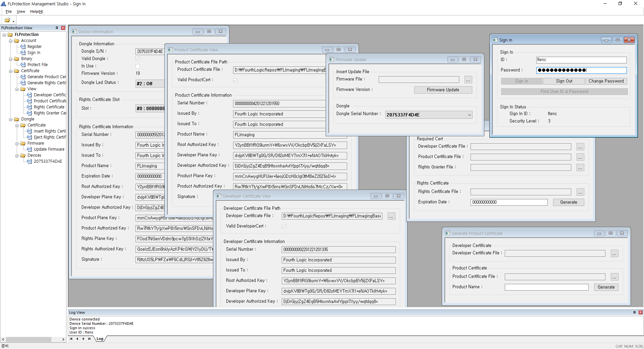Click the 2075337F4D4E device tree icon
This screenshot has width=644, height=349.
point(30,161)
